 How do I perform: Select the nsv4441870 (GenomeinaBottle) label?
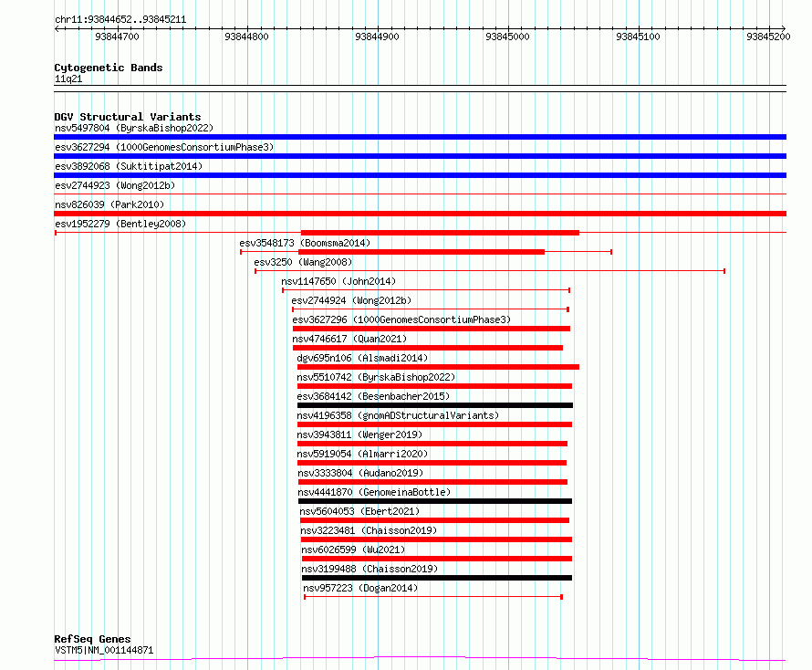[374, 492]
